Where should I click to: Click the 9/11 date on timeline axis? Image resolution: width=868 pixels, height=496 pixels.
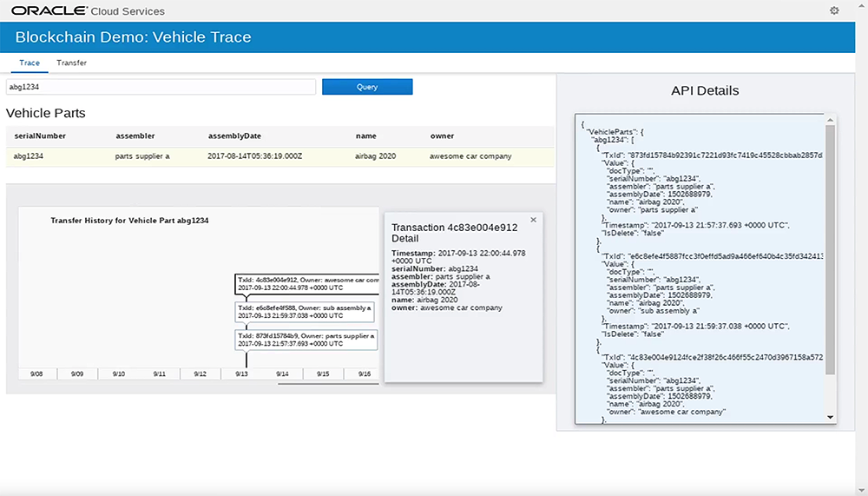tap(160, 374)
